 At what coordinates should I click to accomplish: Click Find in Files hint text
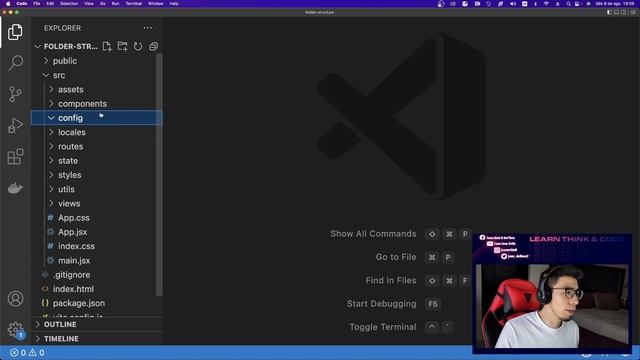coord(391,280)
